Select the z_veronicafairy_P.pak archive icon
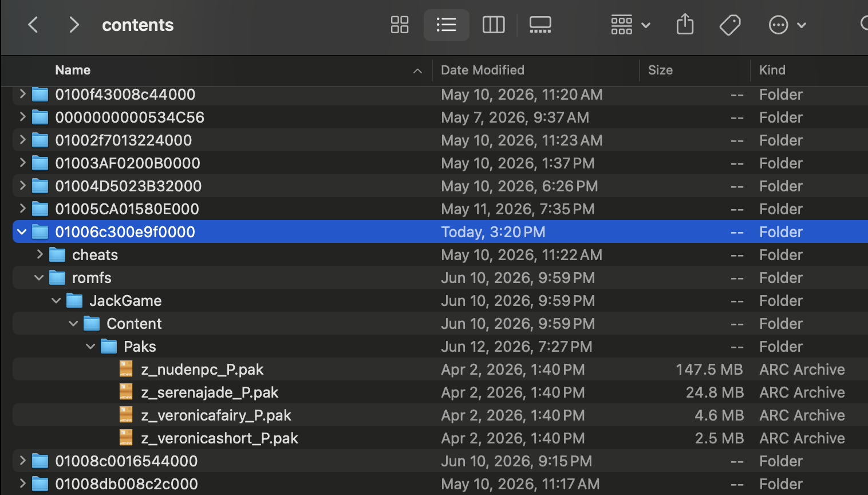This screenshot has height=495, width=868. 126,415
